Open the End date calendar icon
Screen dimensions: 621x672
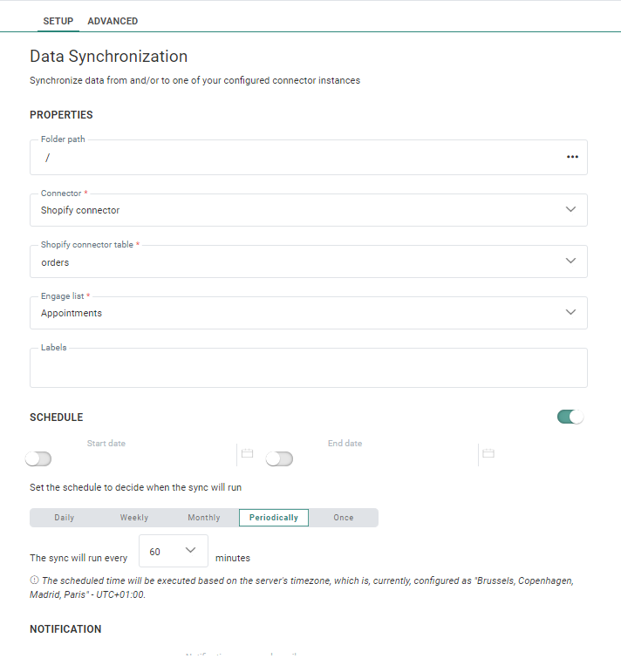(488, 454)
